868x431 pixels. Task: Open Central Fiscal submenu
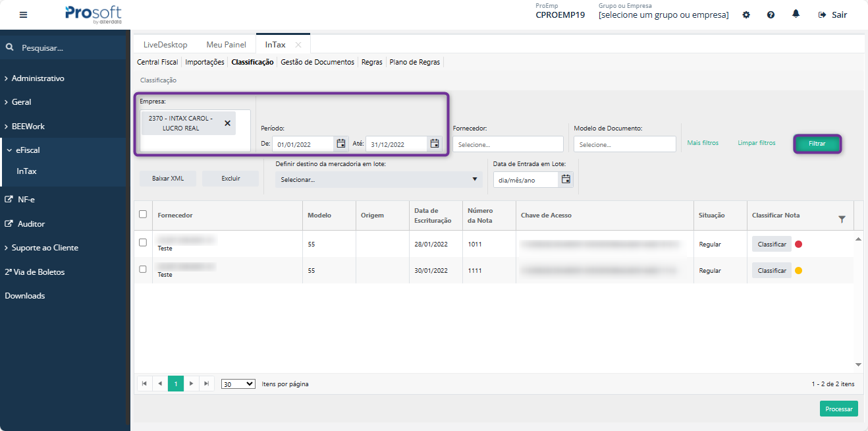tap(157, 62)
